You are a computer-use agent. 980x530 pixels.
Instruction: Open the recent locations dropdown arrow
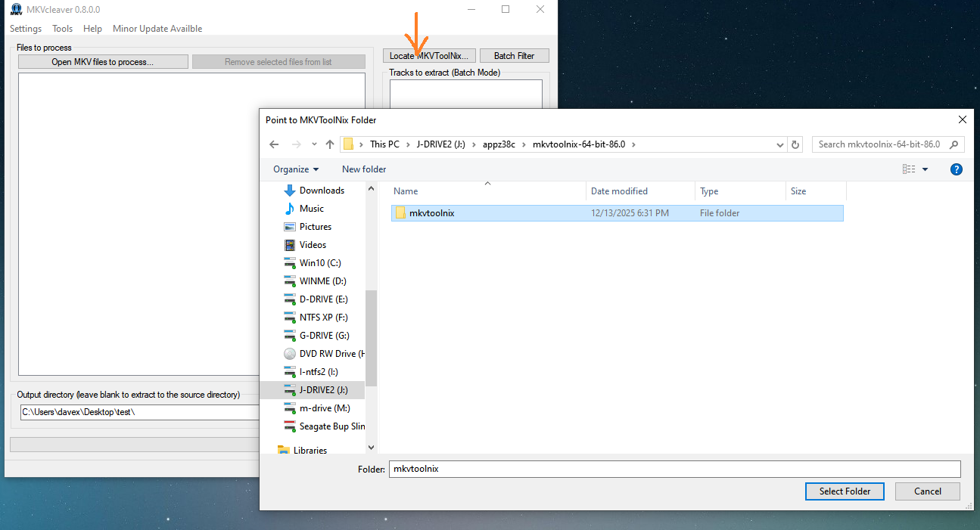pos(314,144)
